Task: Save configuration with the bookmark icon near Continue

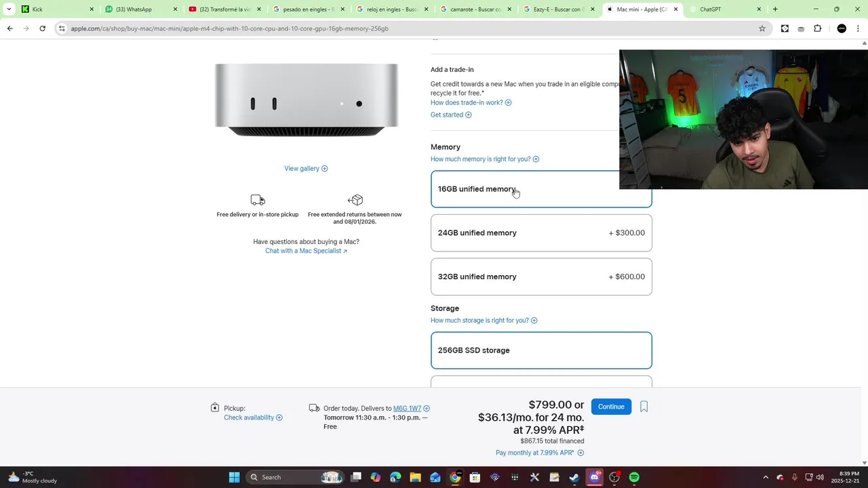Action: click(644, 407)
